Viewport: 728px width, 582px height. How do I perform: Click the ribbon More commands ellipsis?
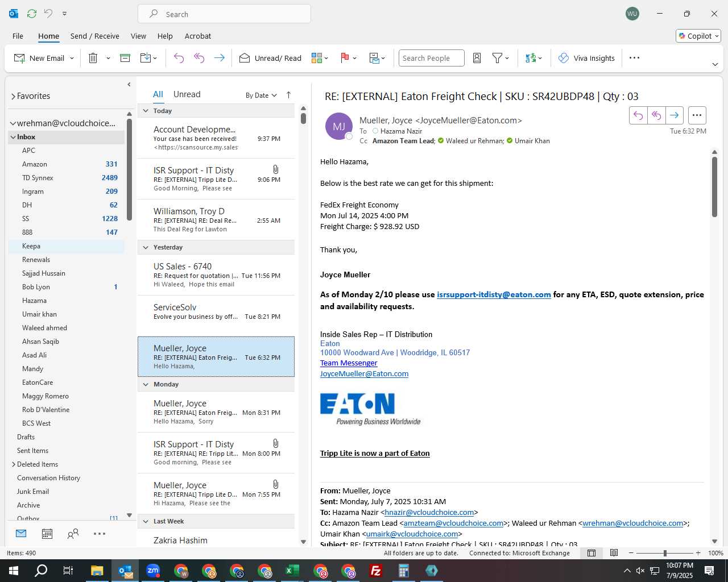(635, 58)
